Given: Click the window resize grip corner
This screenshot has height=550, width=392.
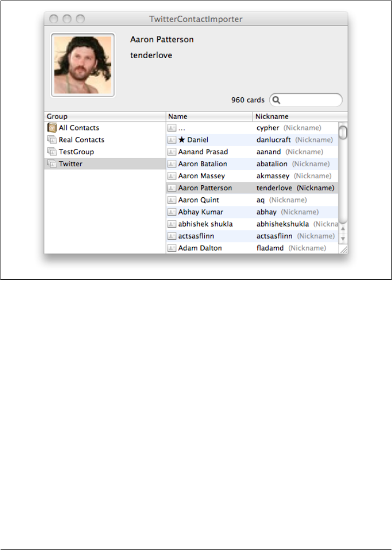Looking at the screenshot, I should 344,249.
